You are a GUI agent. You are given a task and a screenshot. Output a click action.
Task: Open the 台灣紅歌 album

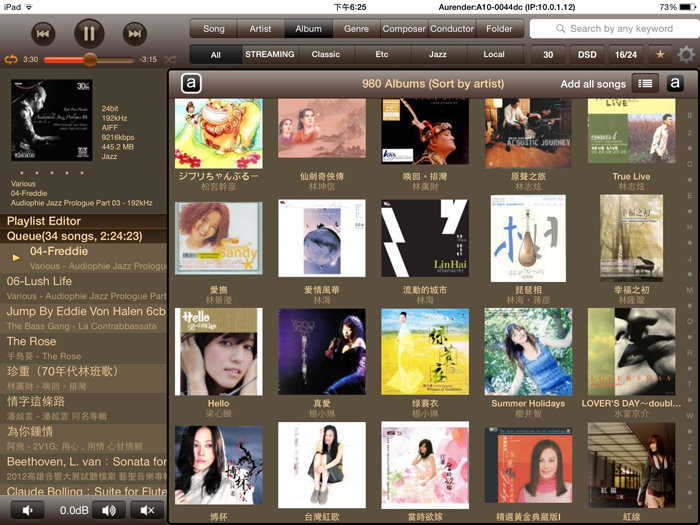pyautogui.click(x=322, y=465)
